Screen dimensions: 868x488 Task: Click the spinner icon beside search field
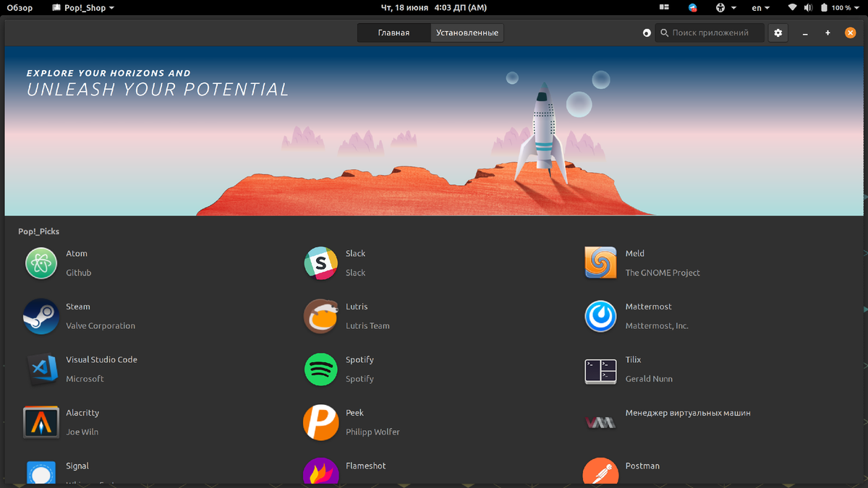click(x=647, y=33)
